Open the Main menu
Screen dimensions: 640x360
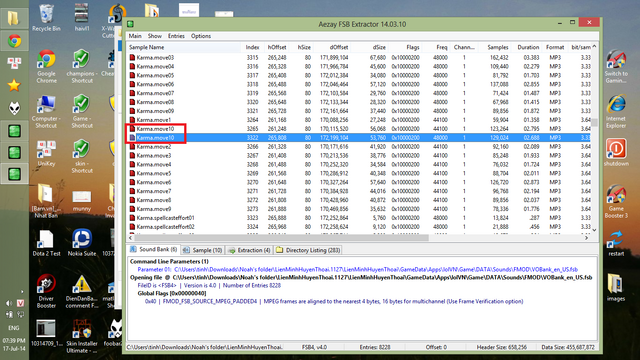coord(135,36)
